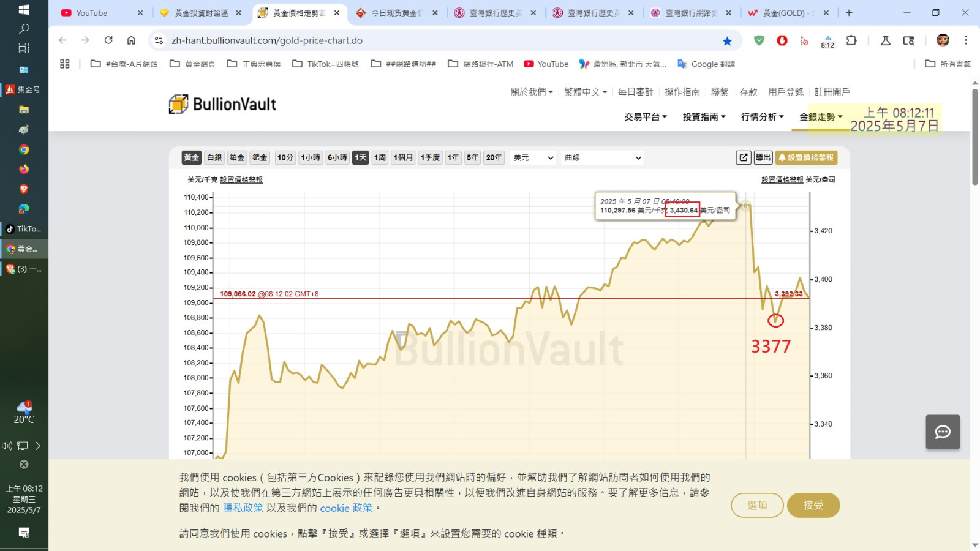Expand the 金銀走勢 menu
Screen dimensions: 980x551
(x=821, y=117)
